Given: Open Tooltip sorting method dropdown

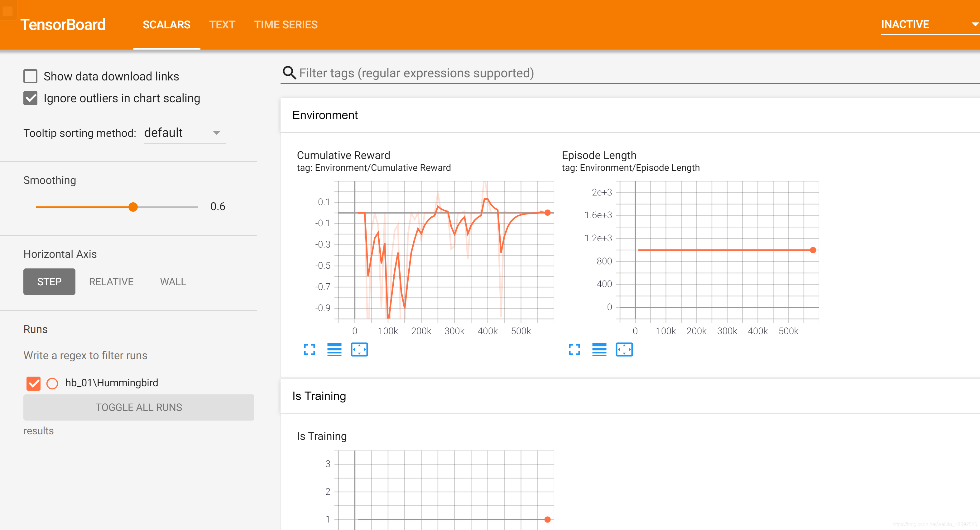Looking at the screenshot, I should 185,133.
